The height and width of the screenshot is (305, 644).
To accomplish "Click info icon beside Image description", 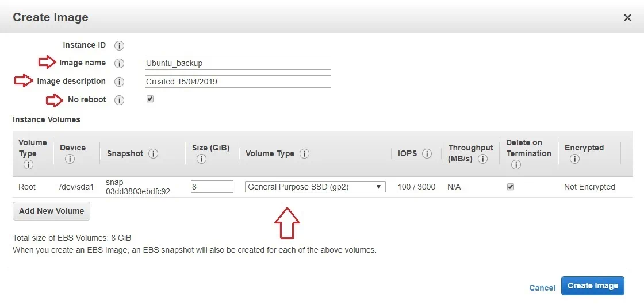I will tap(119, 82).
